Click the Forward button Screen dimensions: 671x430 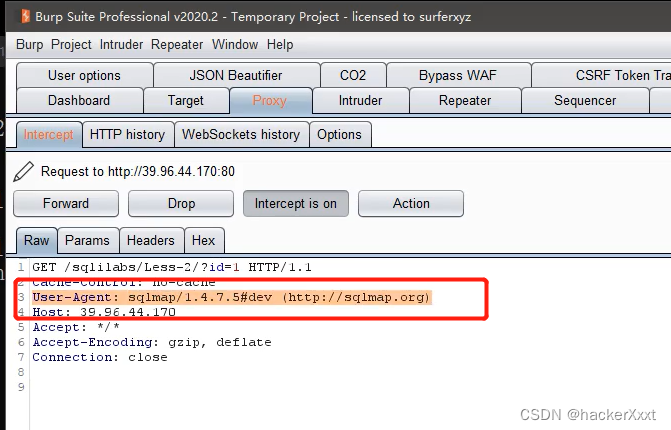66,204
